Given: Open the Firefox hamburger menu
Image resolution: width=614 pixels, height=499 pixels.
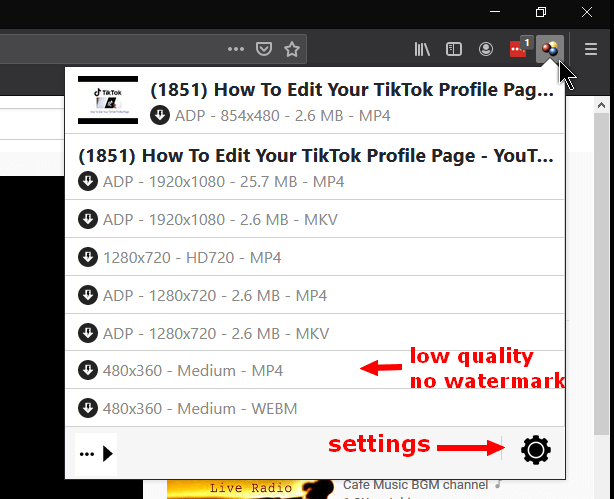Looking at the screenshot, I should [x=591, y=49].
